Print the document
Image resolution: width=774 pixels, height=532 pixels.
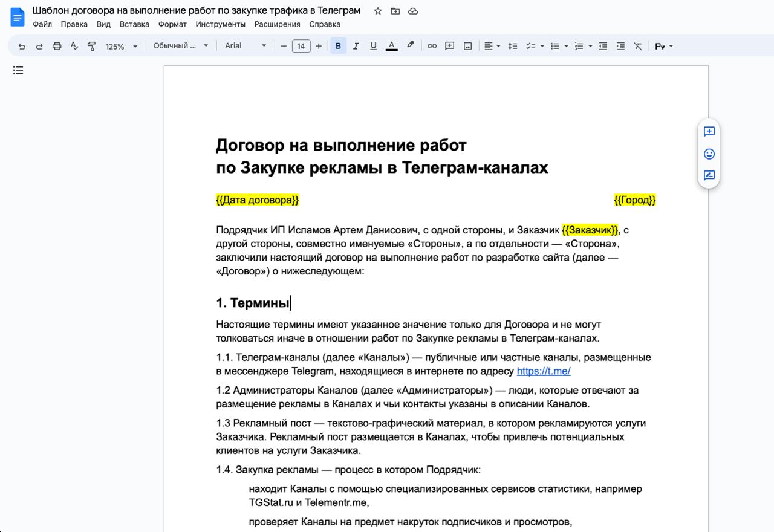[57, 46]
